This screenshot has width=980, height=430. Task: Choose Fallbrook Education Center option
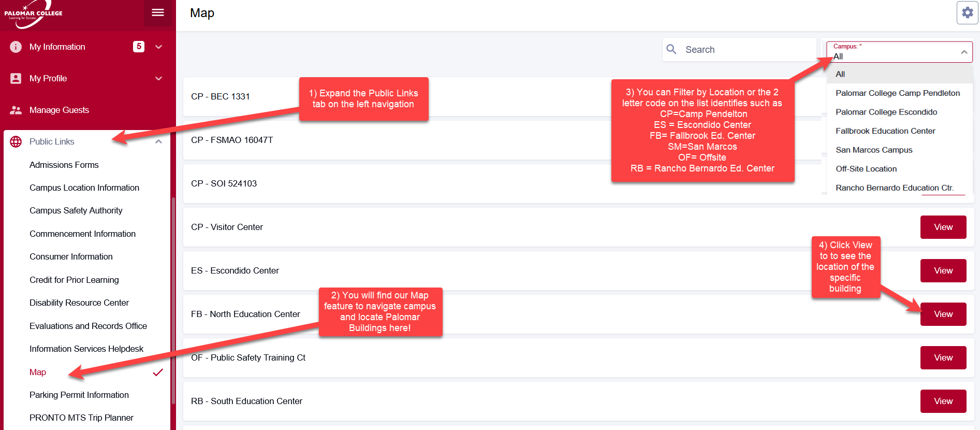tap(900, 131)
